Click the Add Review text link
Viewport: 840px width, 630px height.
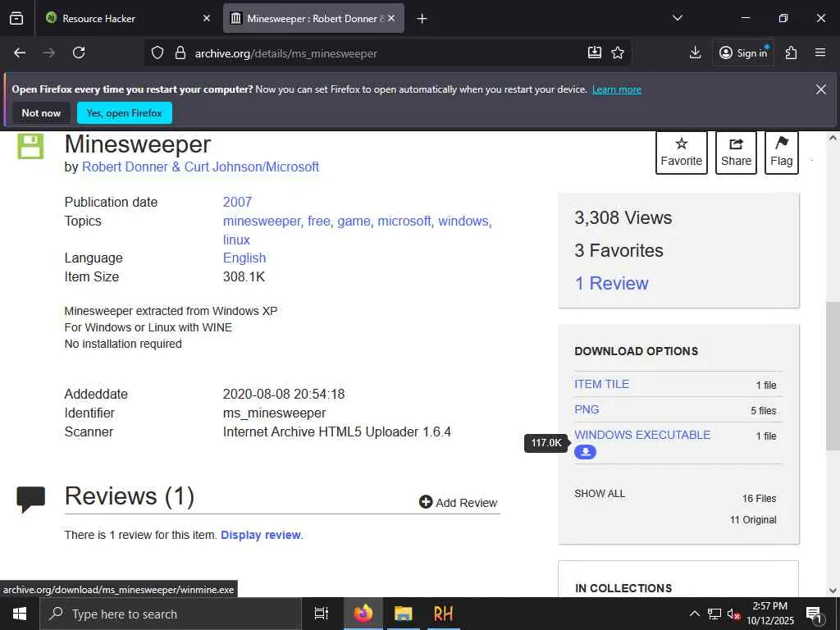pos(466,503)
